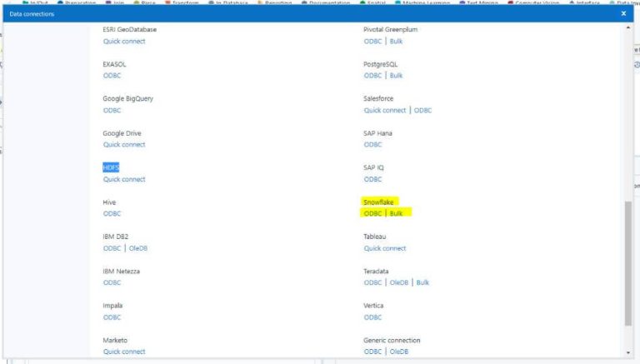Choose ODBC under SAP Hana
640x364 pixels.
(372, 144)
